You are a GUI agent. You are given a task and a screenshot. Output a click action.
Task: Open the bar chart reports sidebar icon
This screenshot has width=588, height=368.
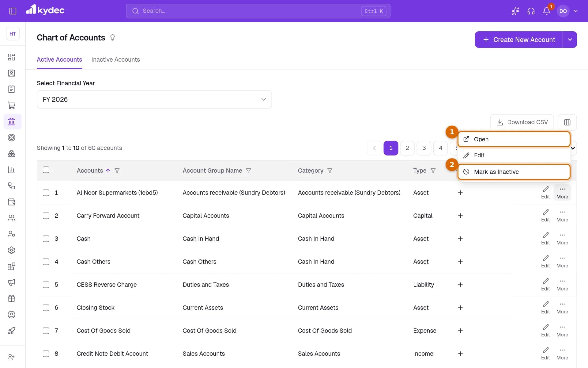tap(11, 170)
